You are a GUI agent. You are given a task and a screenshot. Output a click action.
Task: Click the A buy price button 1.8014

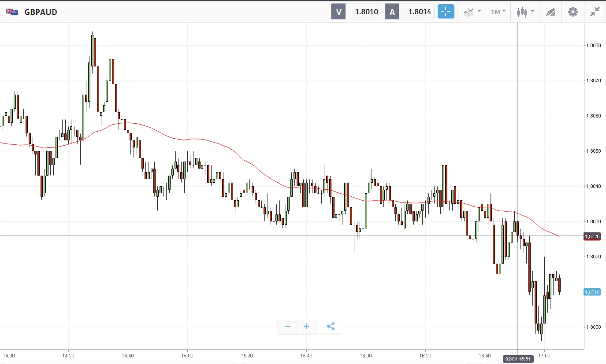[x=409, y=12]
